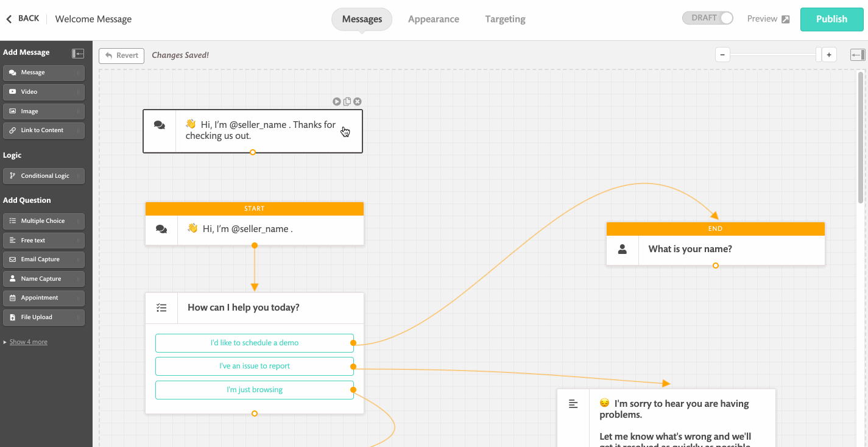Preview the welcome message node
Viewport: 868px width, 447px height.
[337, 101]
